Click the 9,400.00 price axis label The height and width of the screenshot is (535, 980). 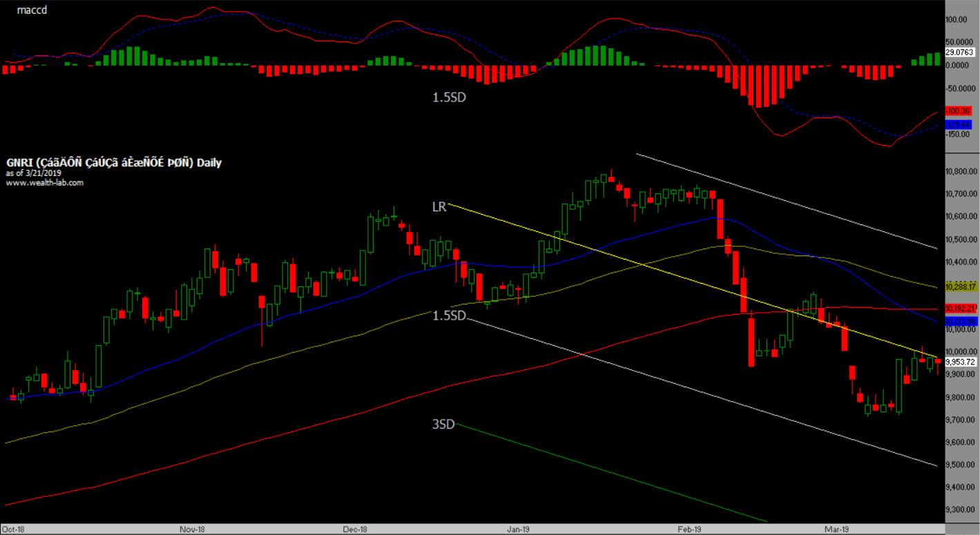[960, 487]
